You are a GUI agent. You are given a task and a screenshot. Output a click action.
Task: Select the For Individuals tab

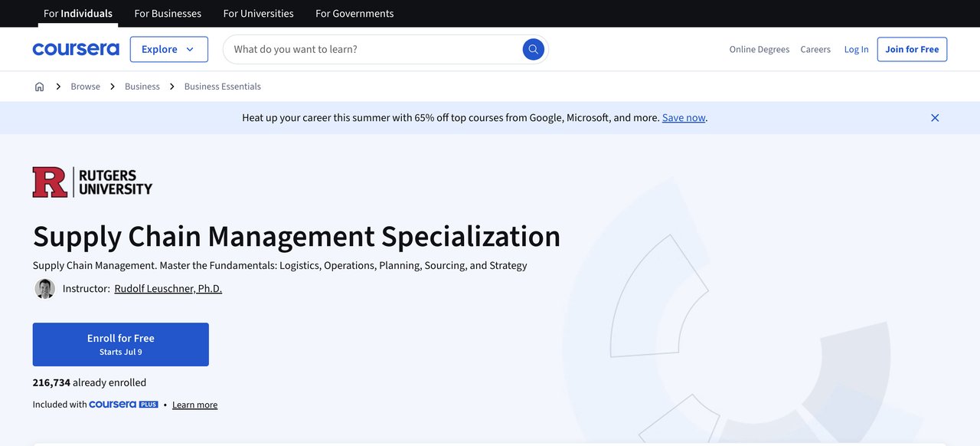(78, 13)
